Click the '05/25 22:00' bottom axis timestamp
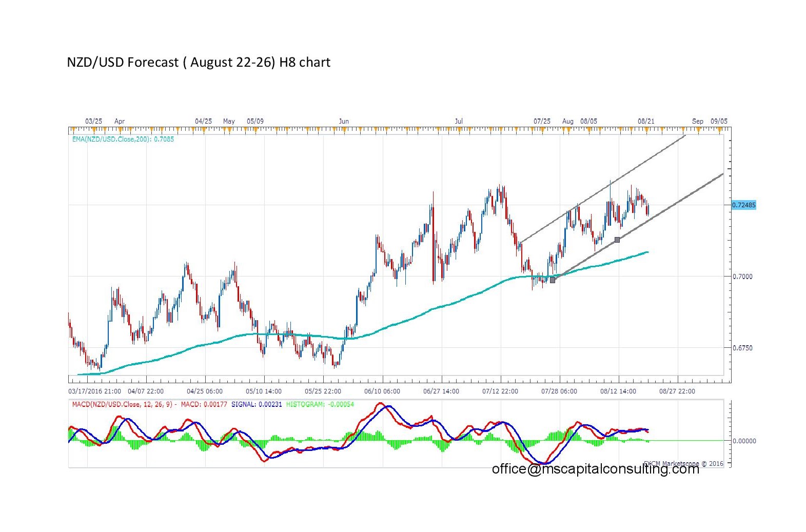806x532 pixels. click(x=323, y=391)
